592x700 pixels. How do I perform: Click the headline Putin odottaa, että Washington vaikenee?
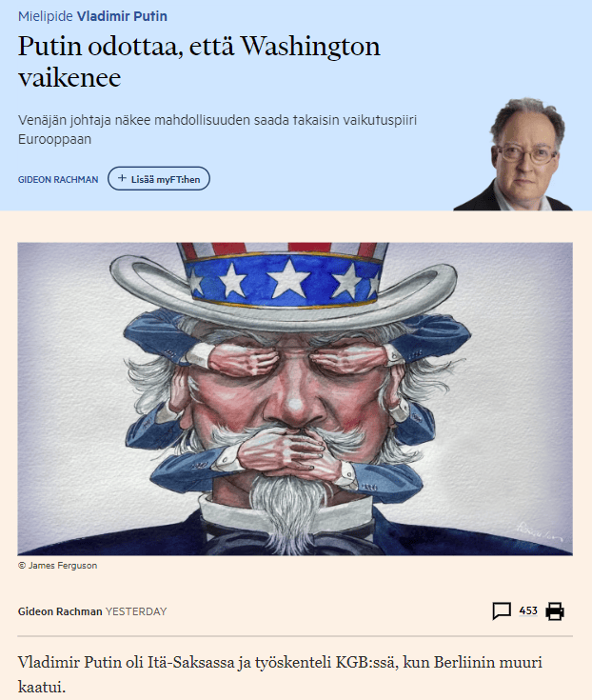[199, 62]
